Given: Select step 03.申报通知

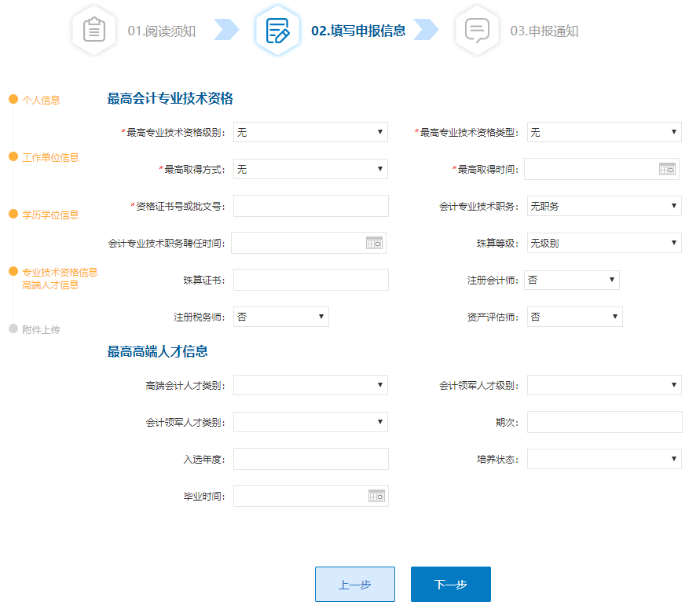Looking at the screenshot, I should pyautogui.click(x=544, y=31).
